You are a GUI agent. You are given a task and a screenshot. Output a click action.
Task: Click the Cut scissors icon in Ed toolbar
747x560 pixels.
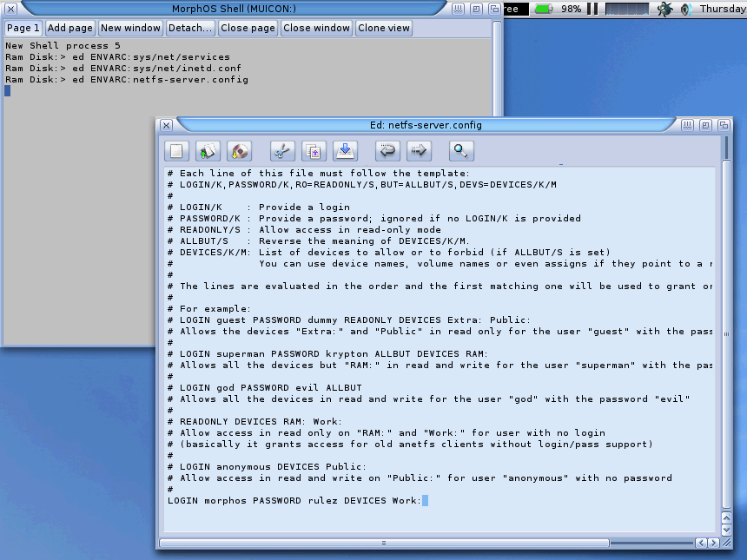282,151
